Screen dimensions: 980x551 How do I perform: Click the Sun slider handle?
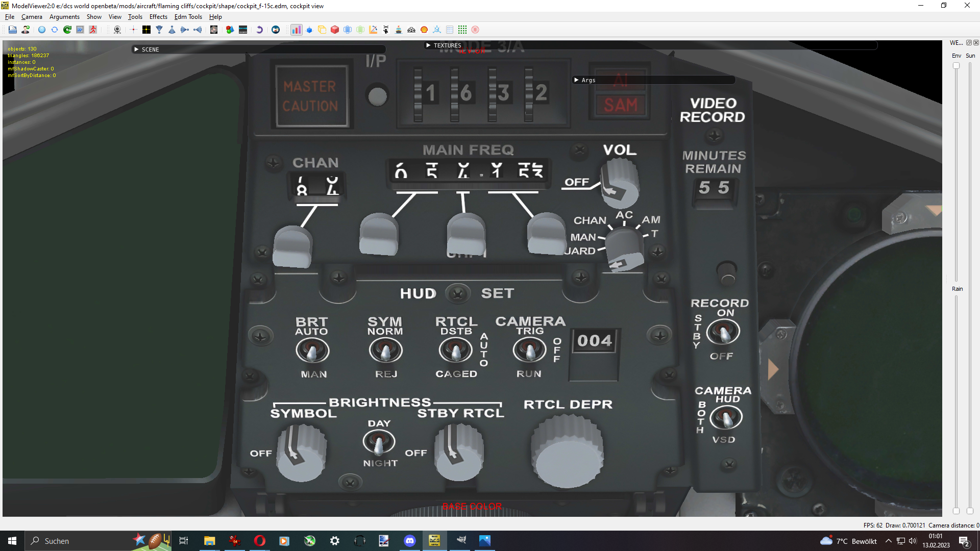coord(970,511)
